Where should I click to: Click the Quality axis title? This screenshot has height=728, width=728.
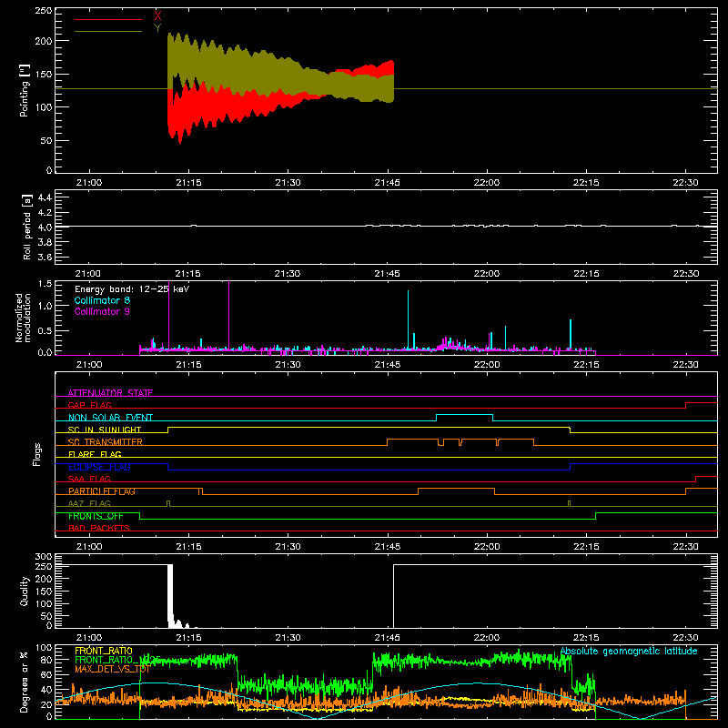(x=25, y=591)
